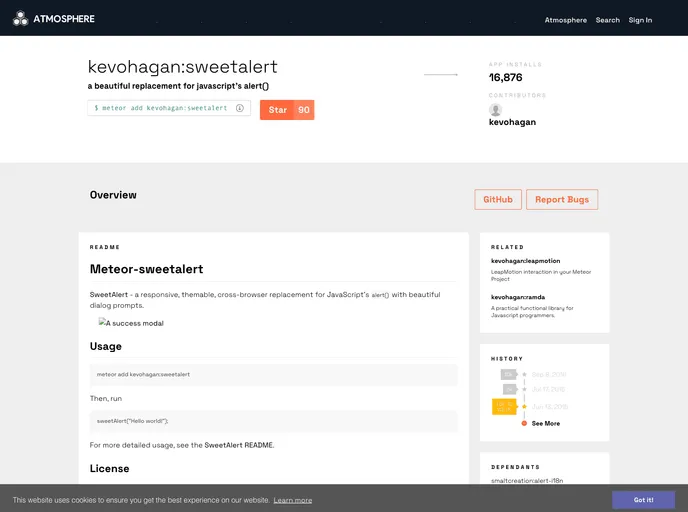
Task: Click the ATMOSPHERE brand wordmark
Action: 64,19
